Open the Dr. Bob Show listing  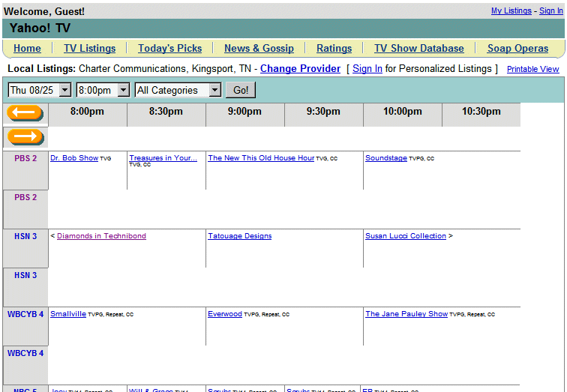click(x=74, y=158)
